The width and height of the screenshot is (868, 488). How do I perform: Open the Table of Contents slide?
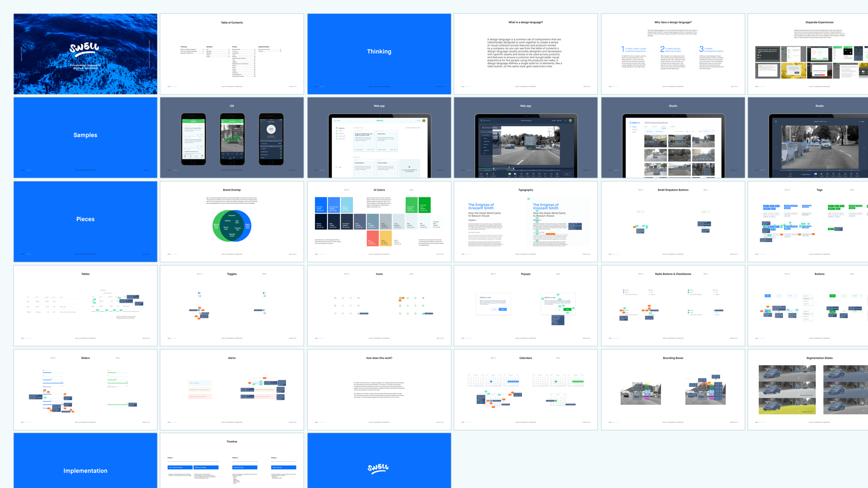point(232,54)
